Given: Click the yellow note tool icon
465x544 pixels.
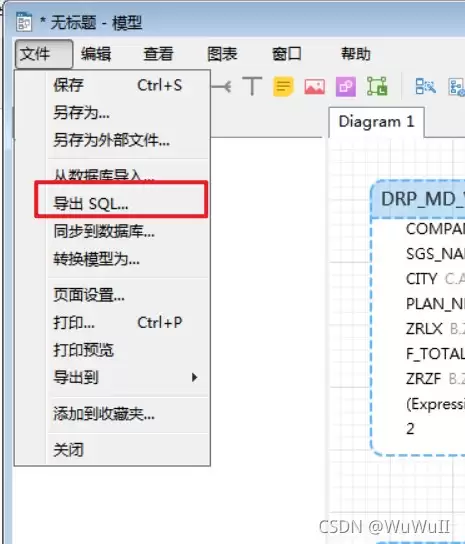Looking at the screenshot, I should pyautogui.click(x=283, y=86).
